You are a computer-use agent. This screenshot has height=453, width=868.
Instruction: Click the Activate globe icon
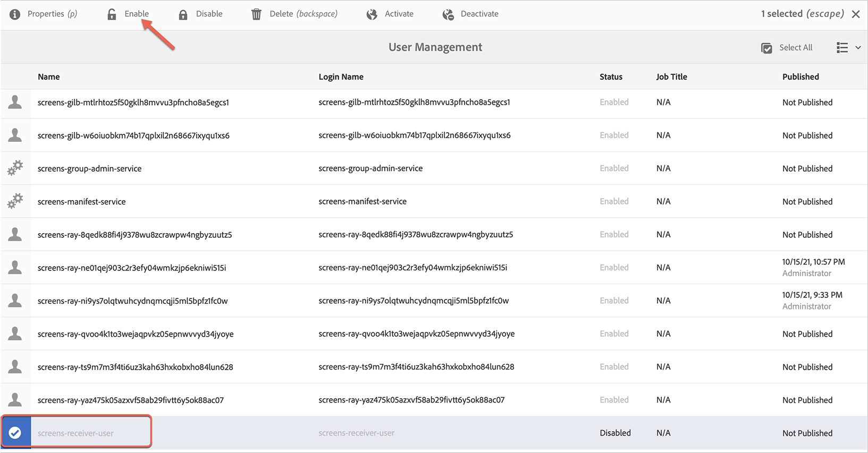(372, 14)
